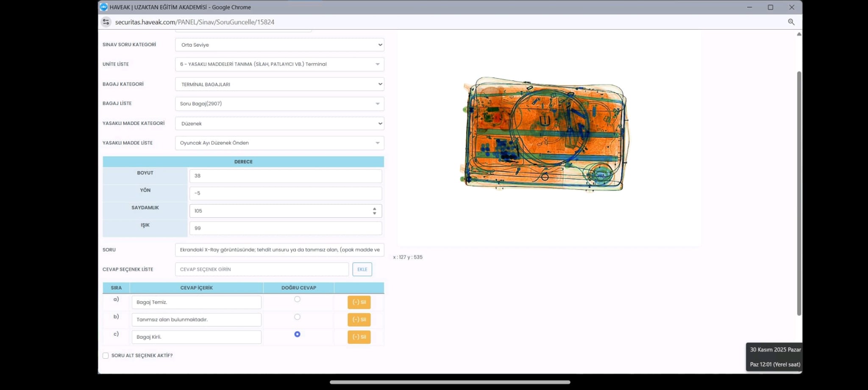Click the site information icon in address bar
868x390 pixels.
pyautogui.click(x=106, y=22)
